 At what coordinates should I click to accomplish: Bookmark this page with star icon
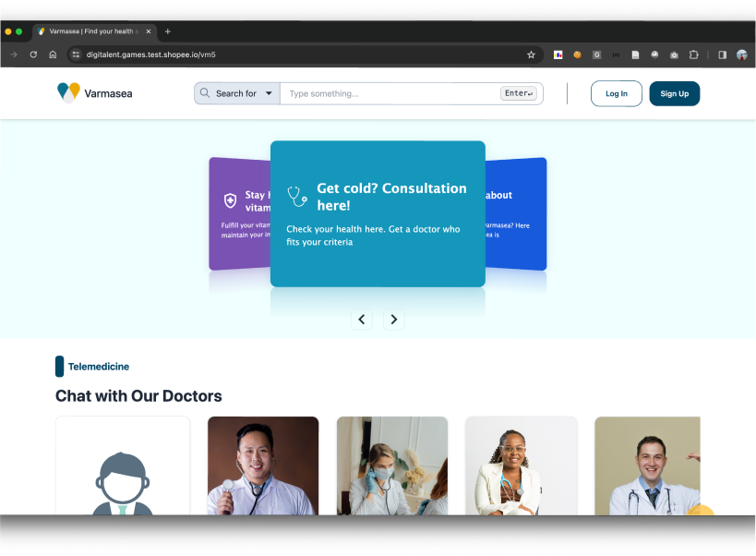[531, 54]
